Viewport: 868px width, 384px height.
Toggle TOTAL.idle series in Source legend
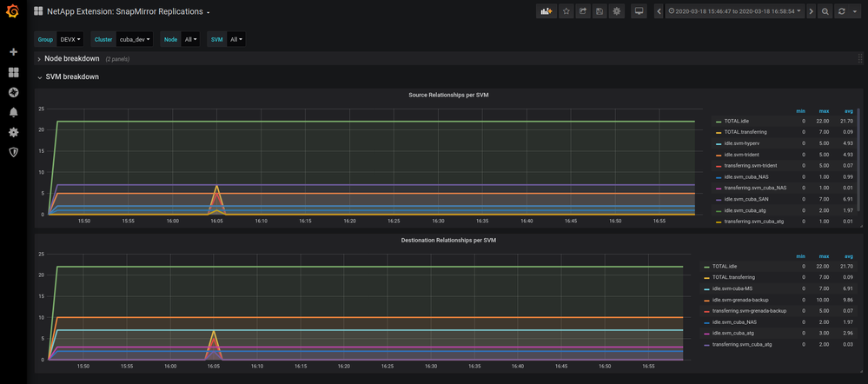click(x=736, y=121)
